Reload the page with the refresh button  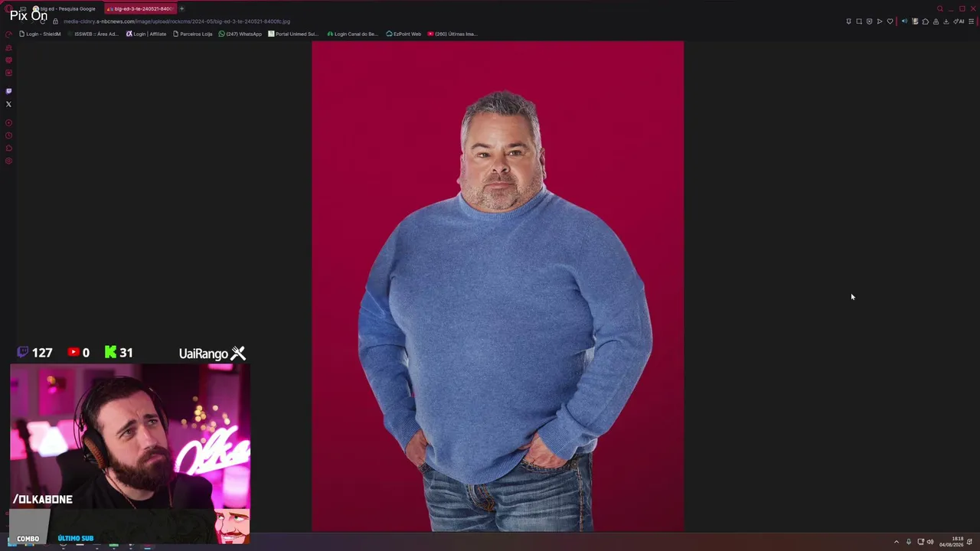pyautogui.click(x=42, y=21)
